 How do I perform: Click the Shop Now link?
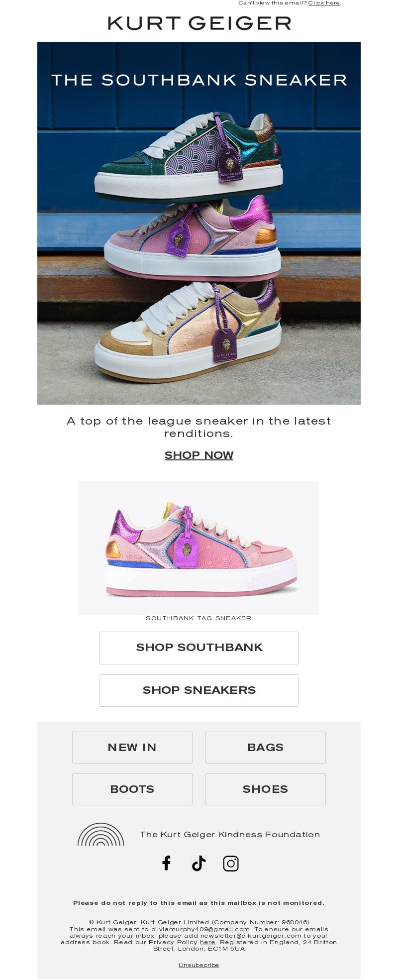point(199,455)
